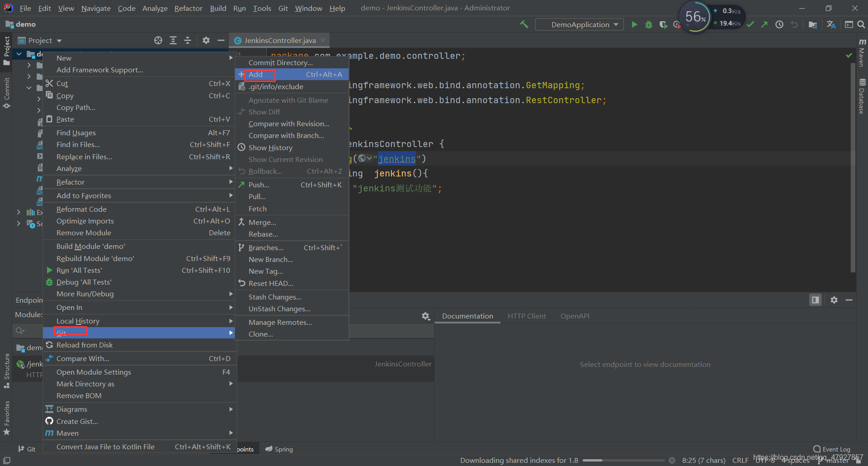Expand the Maven submenu in context menu

140,433
